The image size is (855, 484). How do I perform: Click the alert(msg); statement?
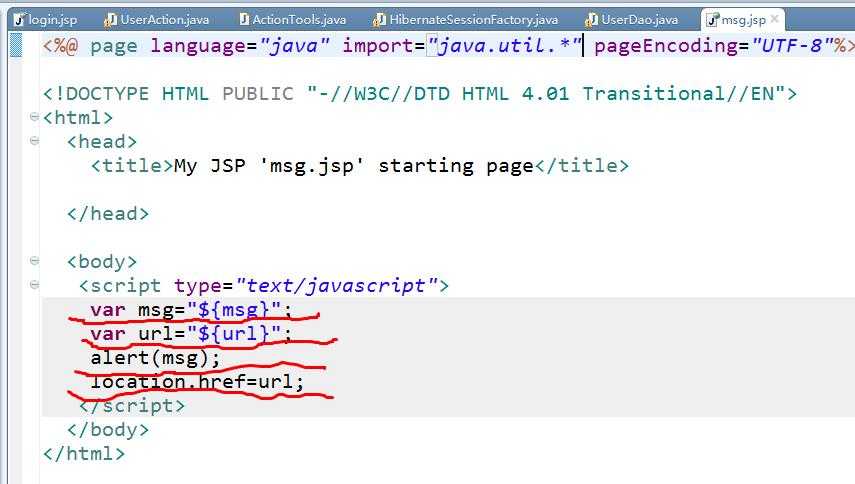click(155, 358)
